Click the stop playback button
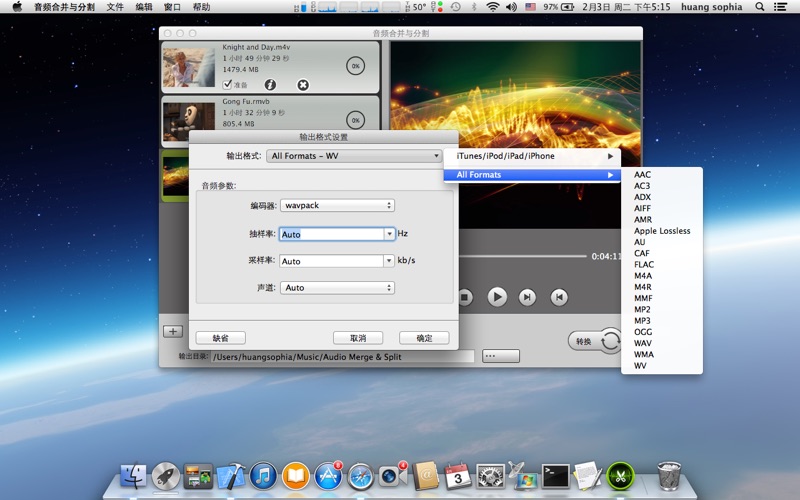800x500 pixels. point(464,297)
